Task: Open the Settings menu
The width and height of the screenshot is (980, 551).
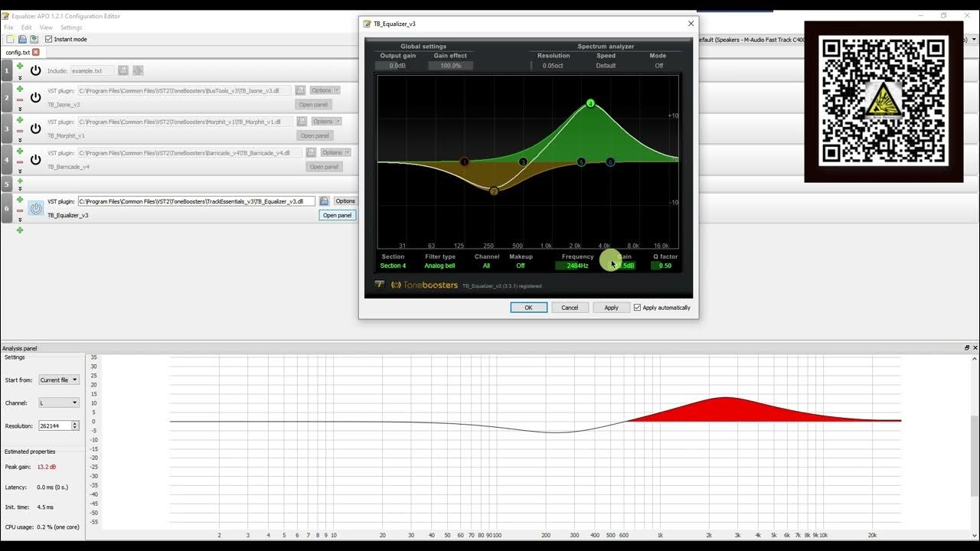Action: pyautogui.click(x=71, y=28)
